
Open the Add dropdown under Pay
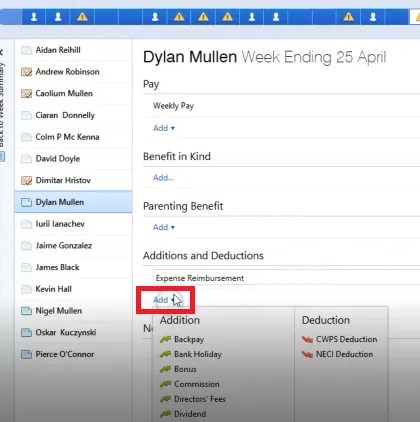click(x=164, y=128)
